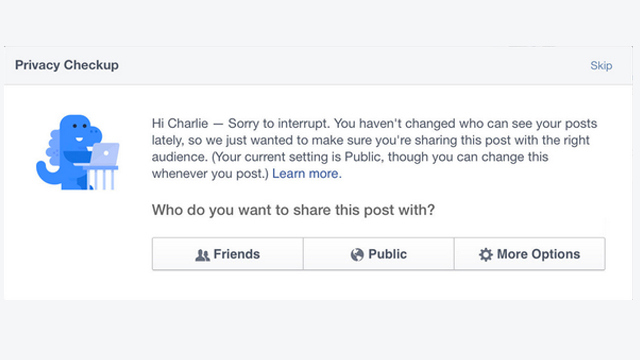Screen dimensions: 640x360
Task: Skip the Privacy Checkup
Action: (601, 65)
